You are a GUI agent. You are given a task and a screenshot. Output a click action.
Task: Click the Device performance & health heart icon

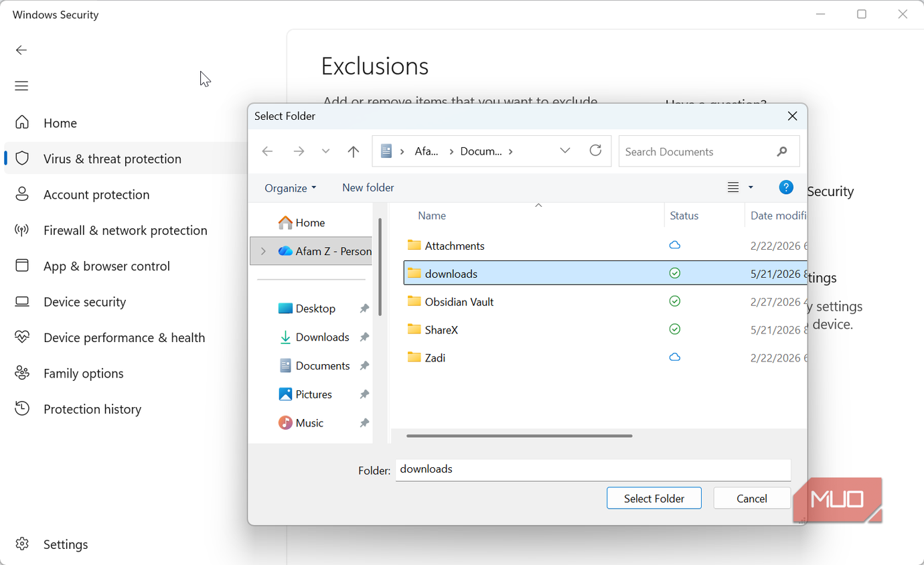click(x=22, y=337)
